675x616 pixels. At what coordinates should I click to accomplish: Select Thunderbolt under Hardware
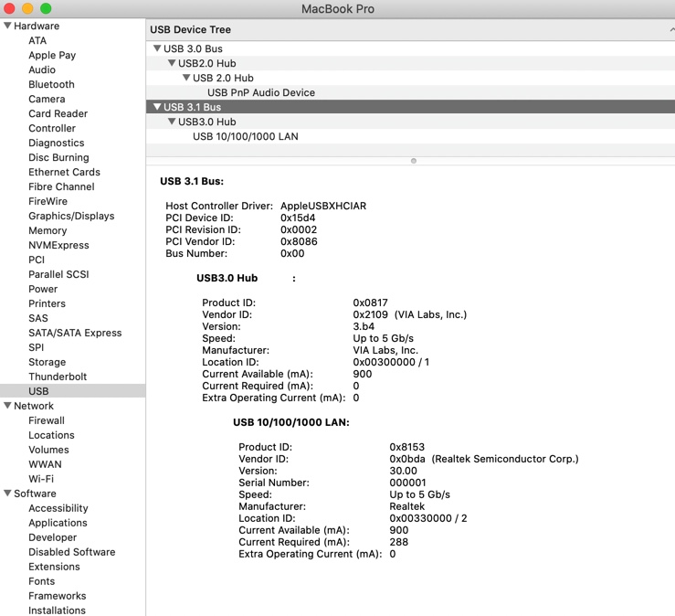[58, 377]
